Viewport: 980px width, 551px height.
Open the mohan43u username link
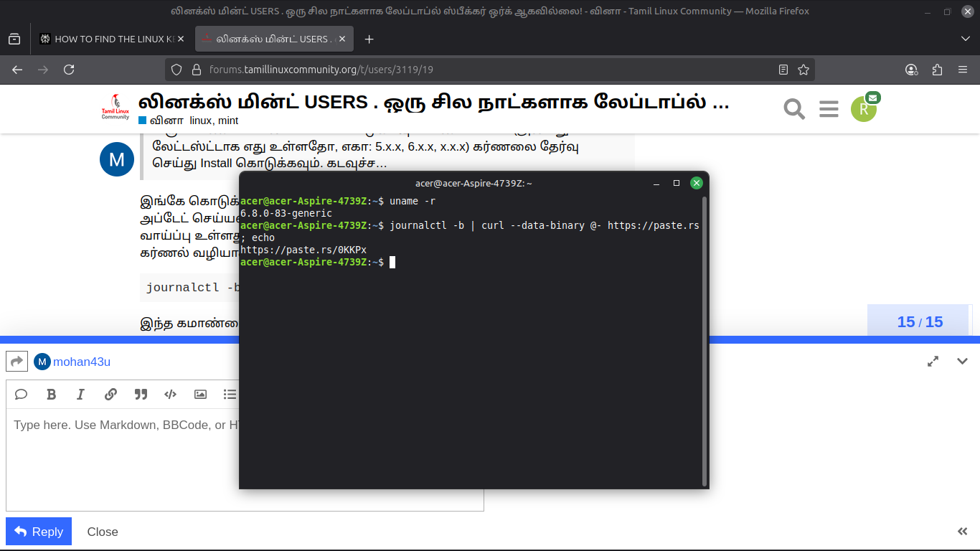82,362
